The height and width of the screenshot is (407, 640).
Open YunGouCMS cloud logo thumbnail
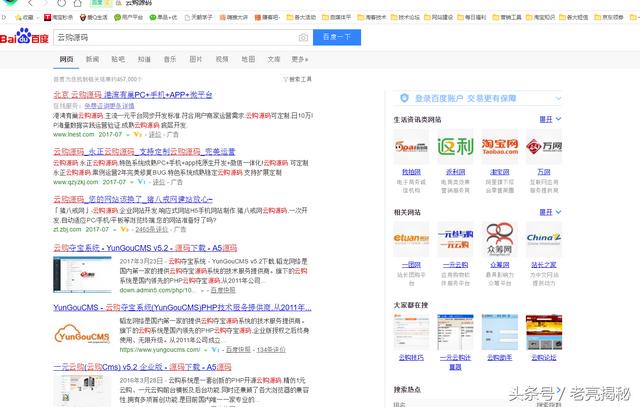82,334
